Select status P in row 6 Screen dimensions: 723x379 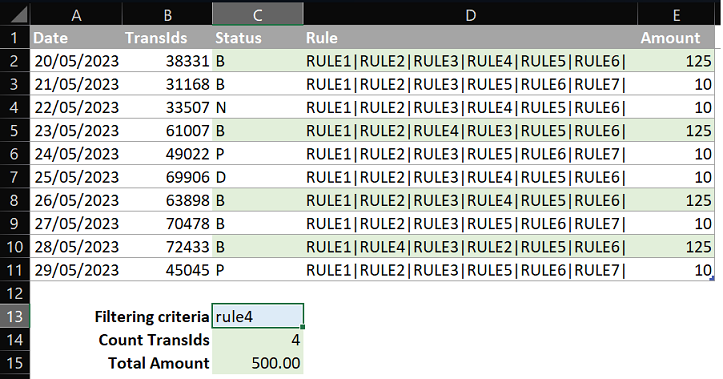258,154
